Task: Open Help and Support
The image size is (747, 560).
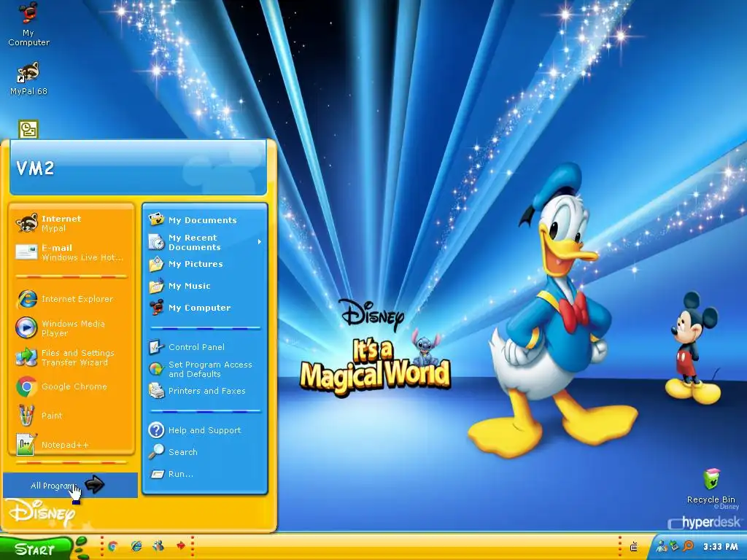Action: [x=205, y=430]
